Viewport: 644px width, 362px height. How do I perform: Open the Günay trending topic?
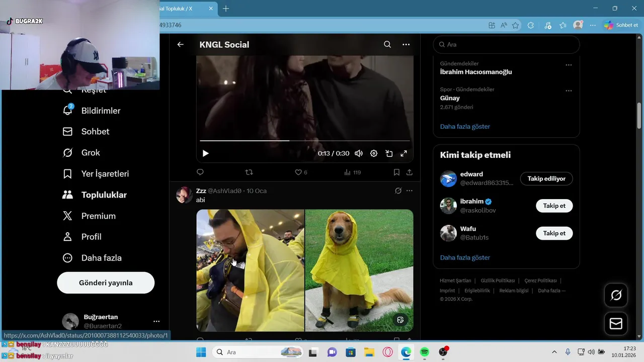coord(450,98)
